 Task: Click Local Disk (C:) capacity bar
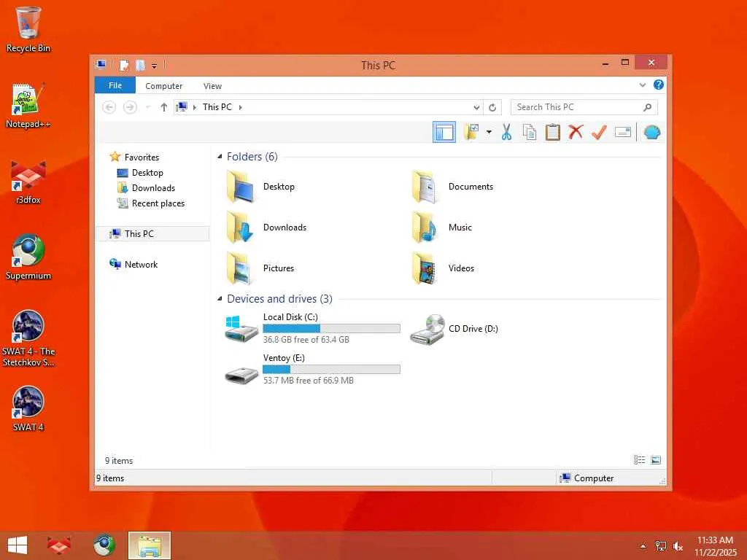(x=332, y=328)
